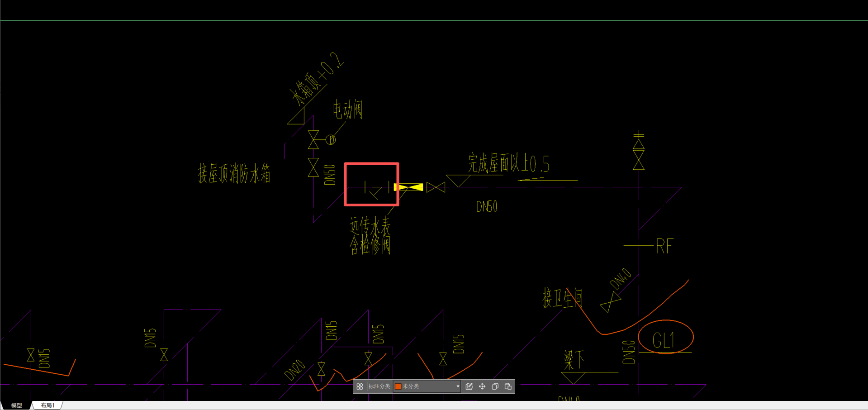Click the electric valve circle symbol
868x410 pixels.
point(331,140)
